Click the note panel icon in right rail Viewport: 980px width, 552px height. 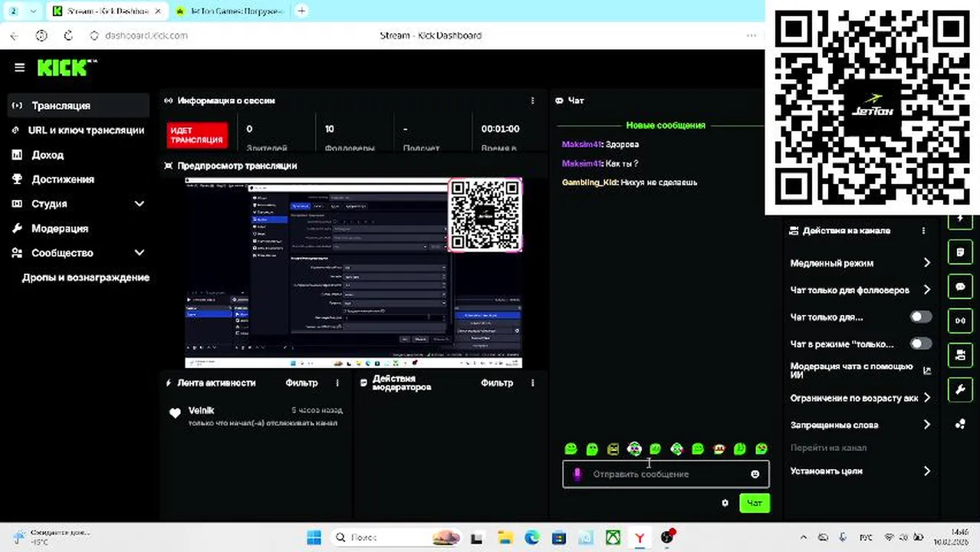pyautogui.click(x=960, y=251)
